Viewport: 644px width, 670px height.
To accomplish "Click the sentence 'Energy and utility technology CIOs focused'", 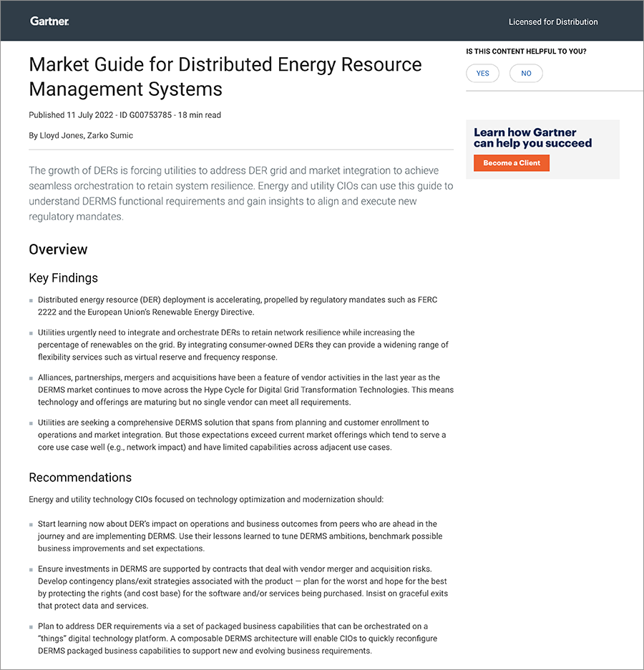I will [206, 500].
